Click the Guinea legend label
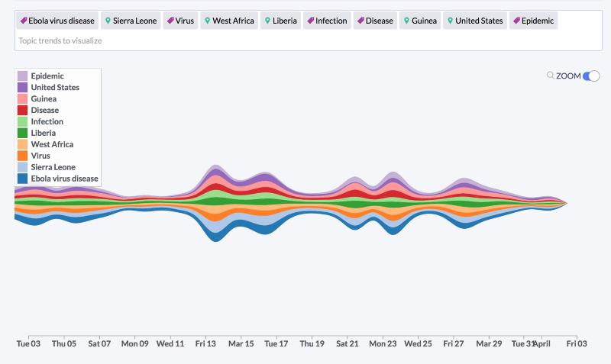 (44, 98)
